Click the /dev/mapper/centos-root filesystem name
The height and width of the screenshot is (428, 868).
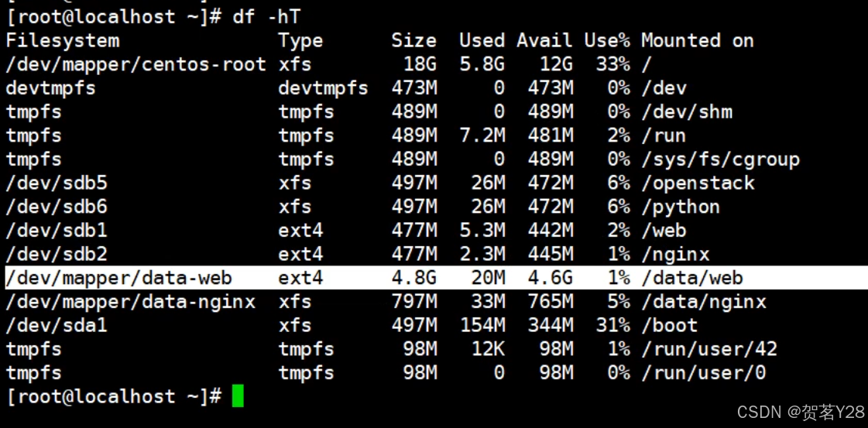tap(136, 65)
